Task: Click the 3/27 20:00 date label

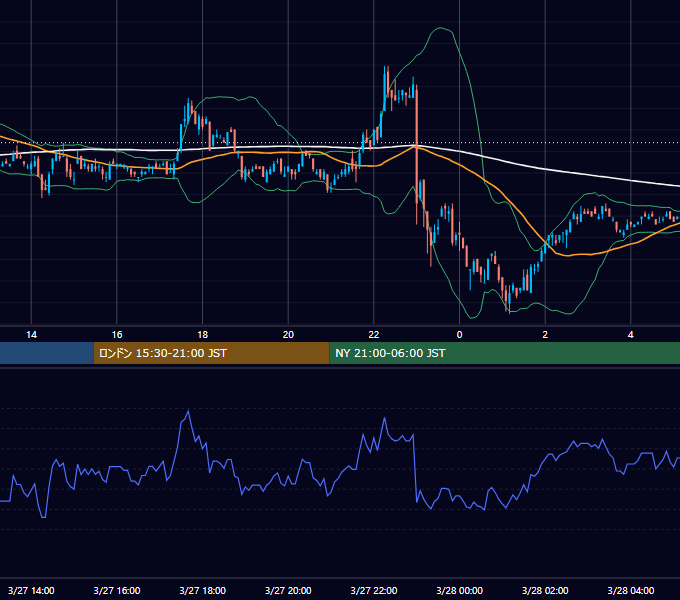Action: 288,591
